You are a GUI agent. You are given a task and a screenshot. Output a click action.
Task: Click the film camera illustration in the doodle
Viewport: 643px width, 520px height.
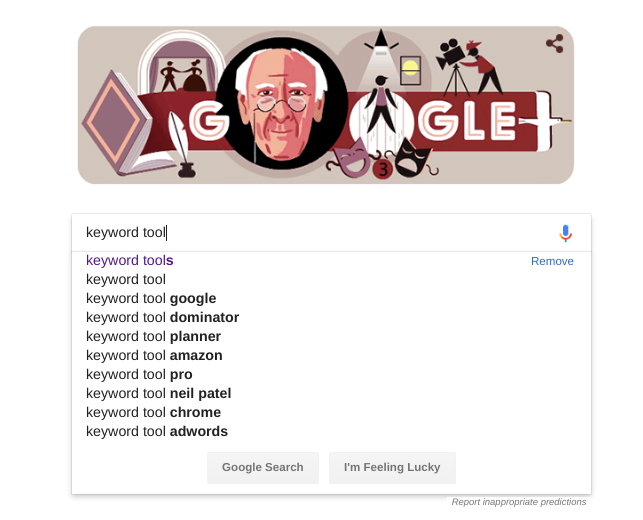pos(453,67)
